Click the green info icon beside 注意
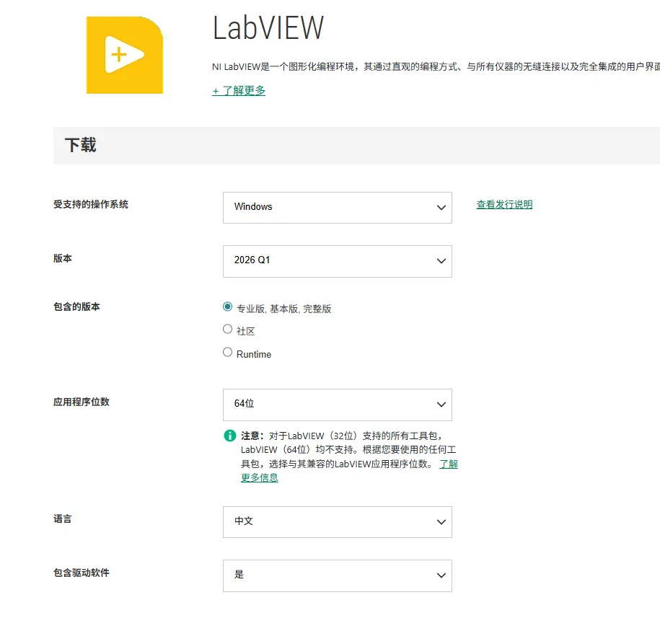 230,436
